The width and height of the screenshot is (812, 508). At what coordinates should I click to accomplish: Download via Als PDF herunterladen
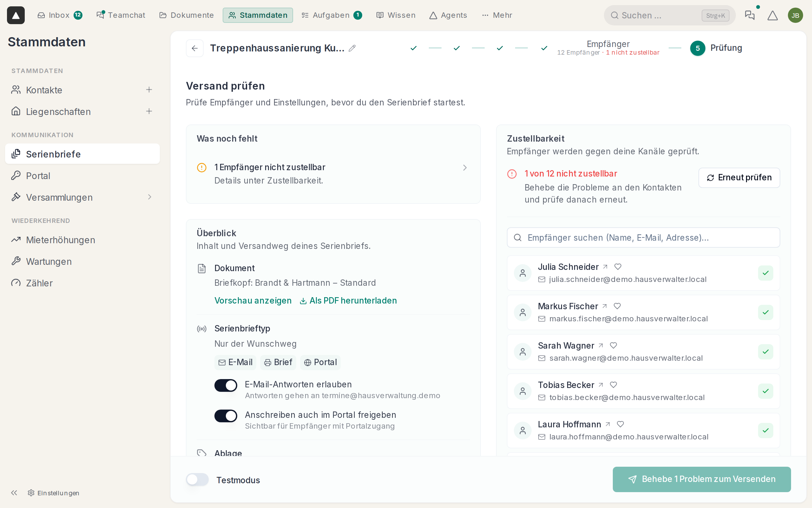click(x=348, y=300)
